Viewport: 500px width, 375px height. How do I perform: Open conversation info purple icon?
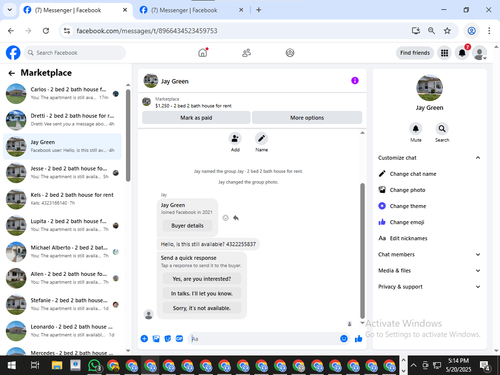coord(355,81)
